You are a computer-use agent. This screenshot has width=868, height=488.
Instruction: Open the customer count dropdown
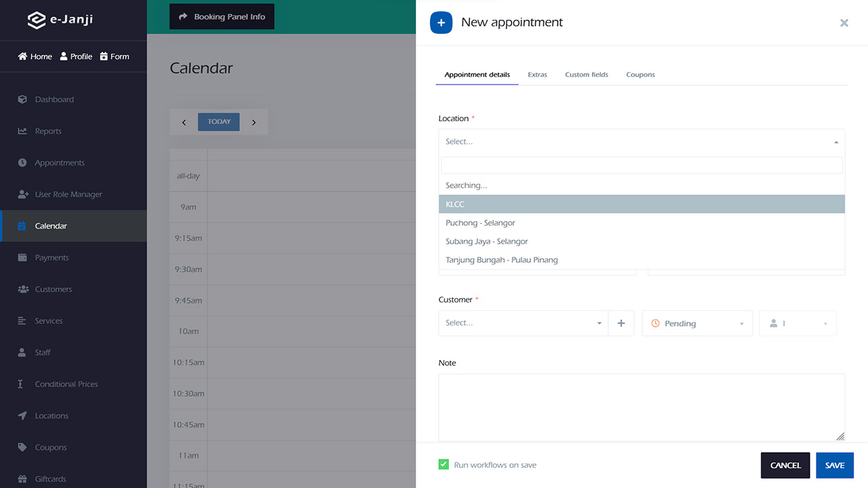[x=797, y=323]
